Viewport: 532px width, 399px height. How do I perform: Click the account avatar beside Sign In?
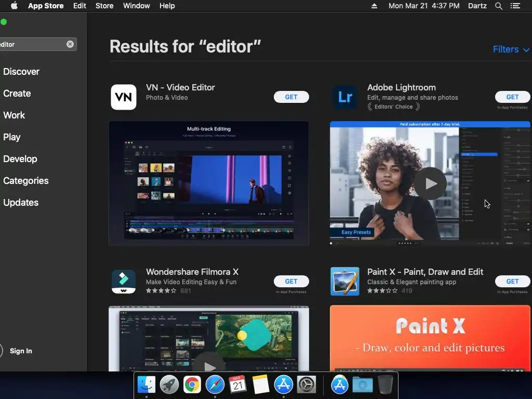[x=1, y=351]
